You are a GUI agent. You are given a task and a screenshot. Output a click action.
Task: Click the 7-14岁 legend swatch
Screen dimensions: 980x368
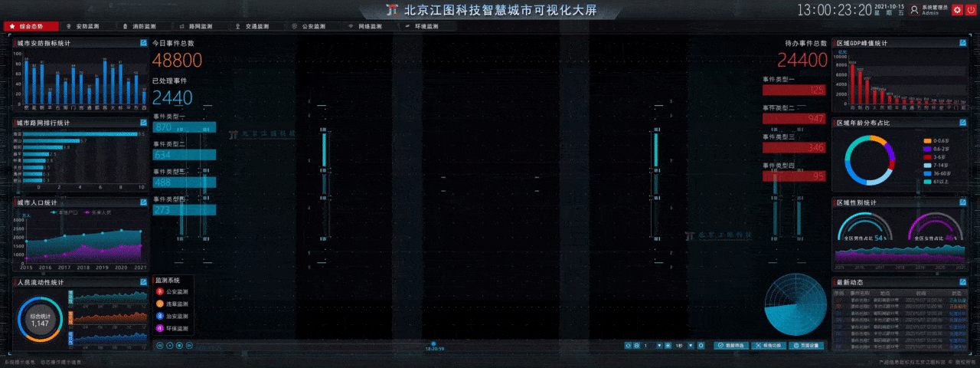coord(927,165)
